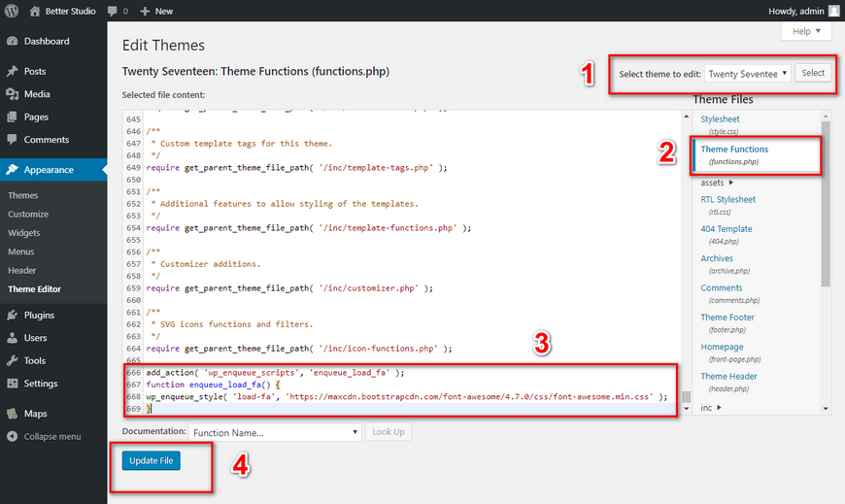Viewport: 845px width, 504px height.
Task: Select the Theme Editor submenu item
Action: [35, 289]
